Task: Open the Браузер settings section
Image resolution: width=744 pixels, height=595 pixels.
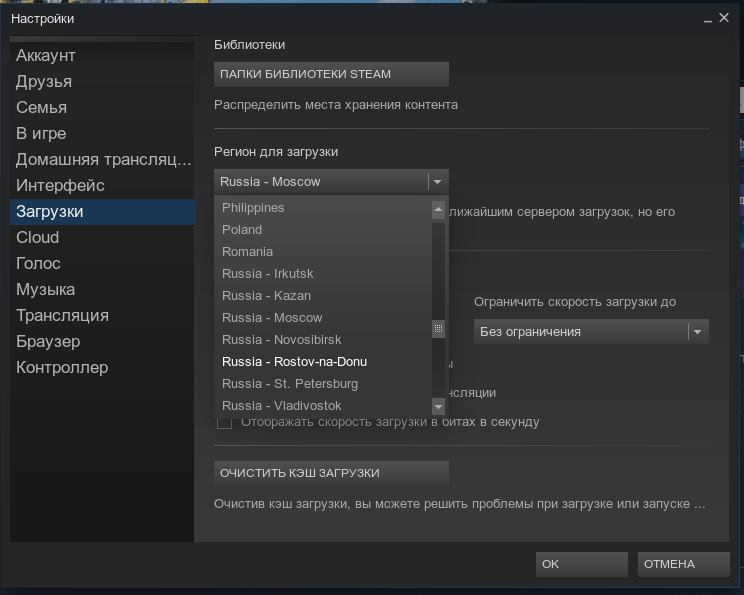Action: pyautogui.click(x=102, y=342)
